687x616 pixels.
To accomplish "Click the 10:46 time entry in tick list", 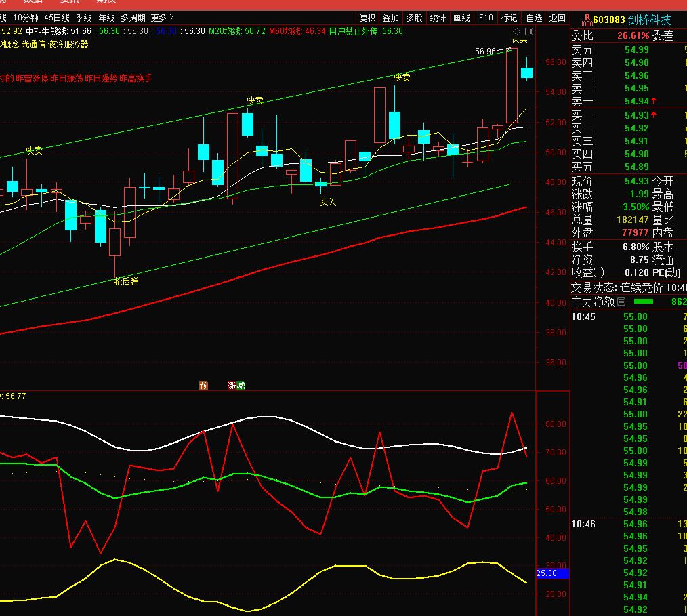I will [583, 524].
